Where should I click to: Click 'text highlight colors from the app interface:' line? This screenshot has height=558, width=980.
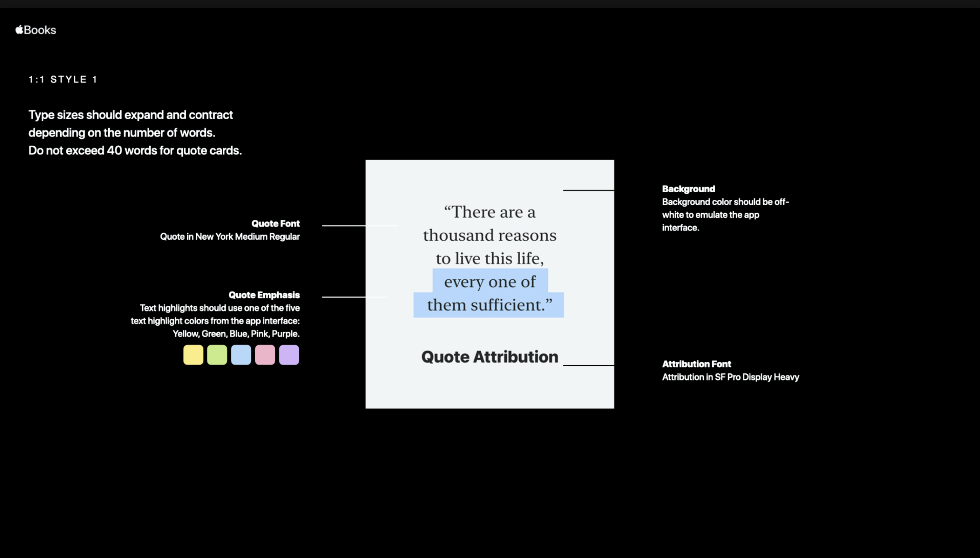click(215, 321)
